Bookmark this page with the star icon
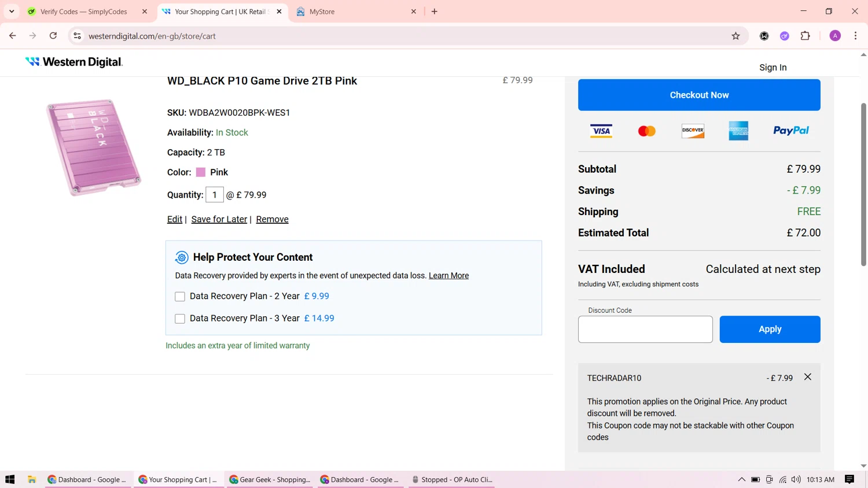 (735, 36)
